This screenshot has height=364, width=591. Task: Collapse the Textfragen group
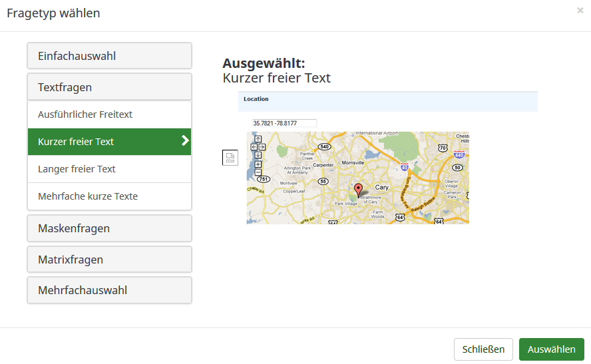(109, 87)
